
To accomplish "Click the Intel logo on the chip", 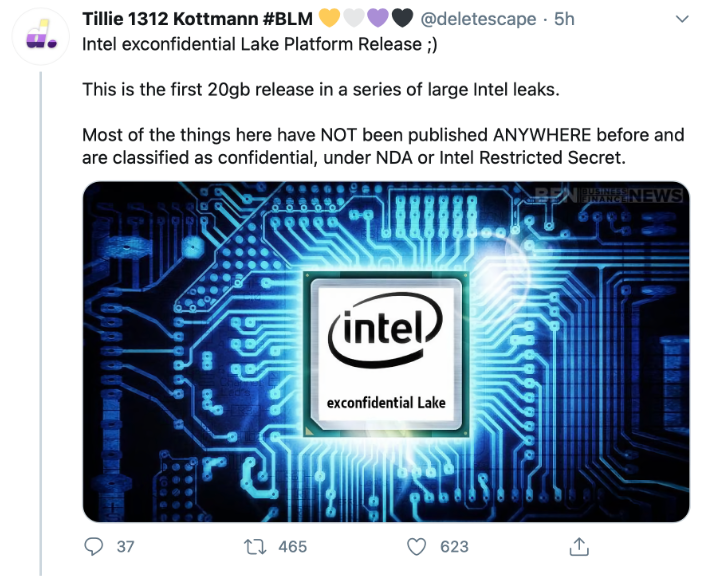I will (x=385, y=329).
